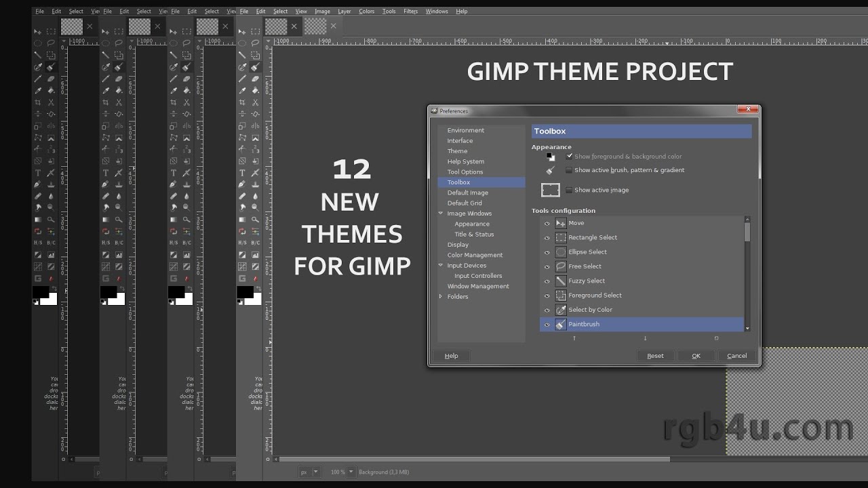Select the Eraser tool in the toolbox beside the canvas

click(x=255, y=79)
